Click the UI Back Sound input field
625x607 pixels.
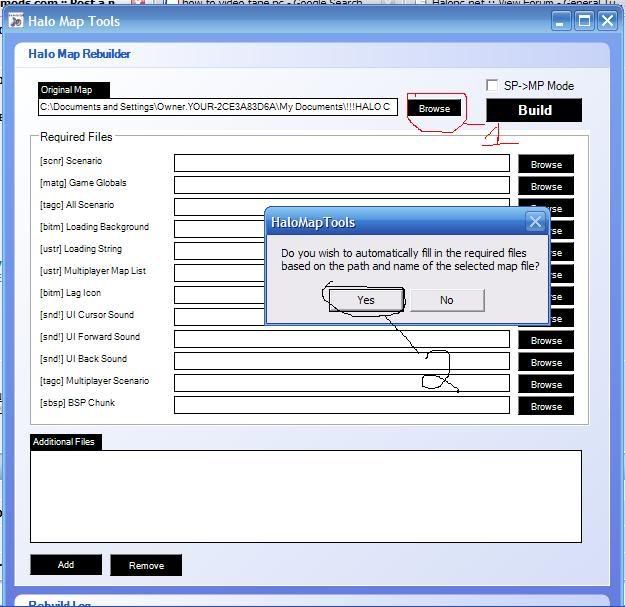click(x=342, y=361)
